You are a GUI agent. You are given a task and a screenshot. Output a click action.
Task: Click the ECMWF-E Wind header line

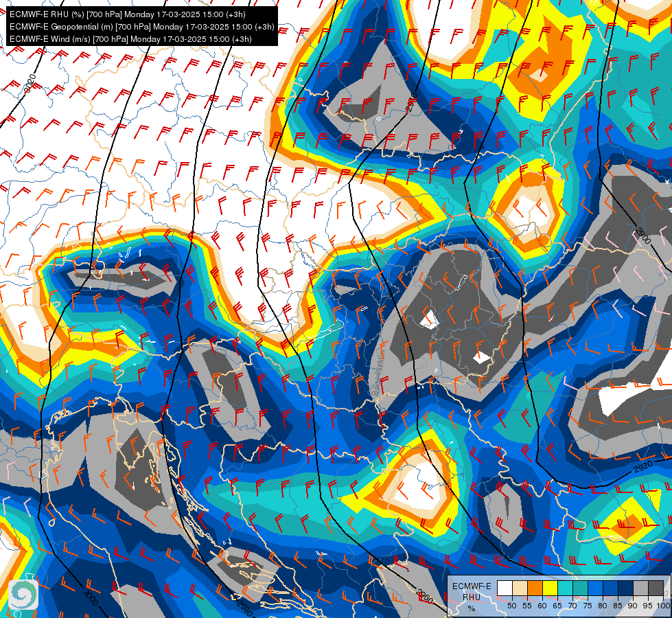130,39
